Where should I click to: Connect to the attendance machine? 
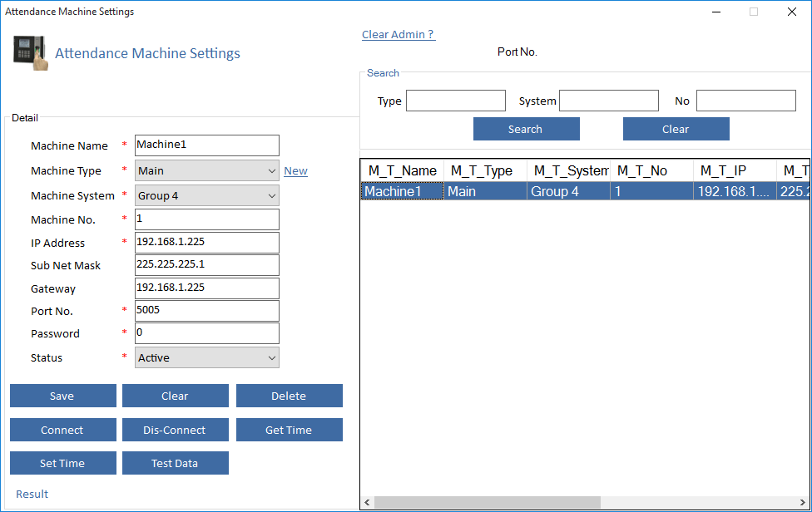click(62, 430)
